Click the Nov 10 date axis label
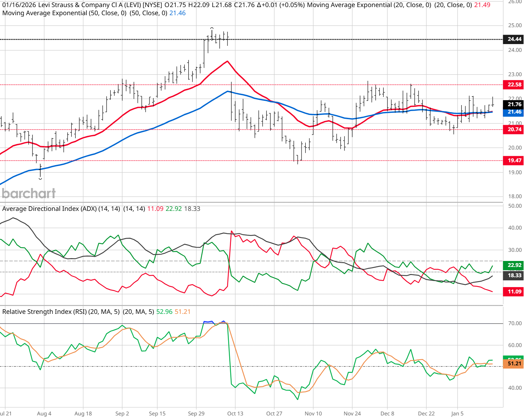Screen dimensions: 524x420 (313, 414)
